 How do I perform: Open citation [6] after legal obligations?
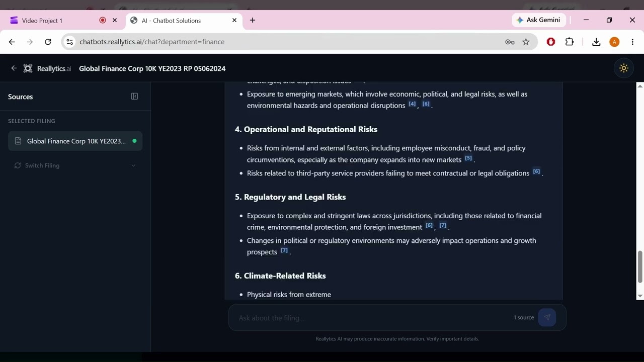[x=536, y=172]
